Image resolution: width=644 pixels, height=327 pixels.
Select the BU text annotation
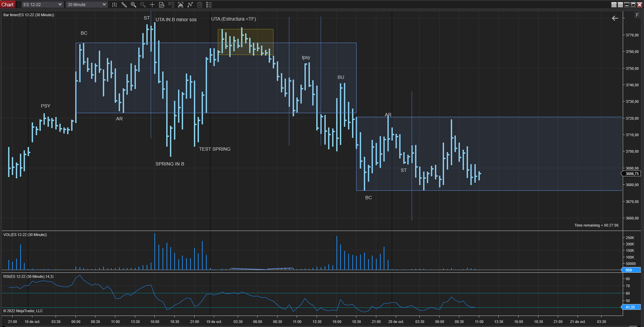(341, 77)
